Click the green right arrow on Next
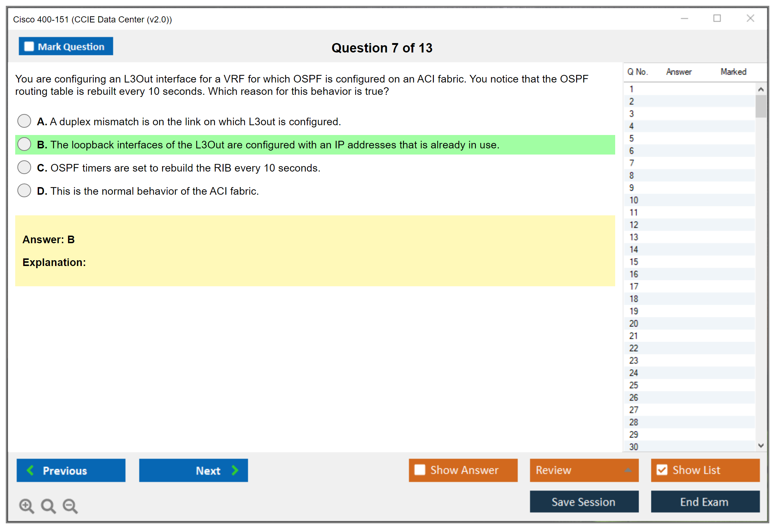The image size is (778, 532). pyautogui.click(x=235, y=470)
